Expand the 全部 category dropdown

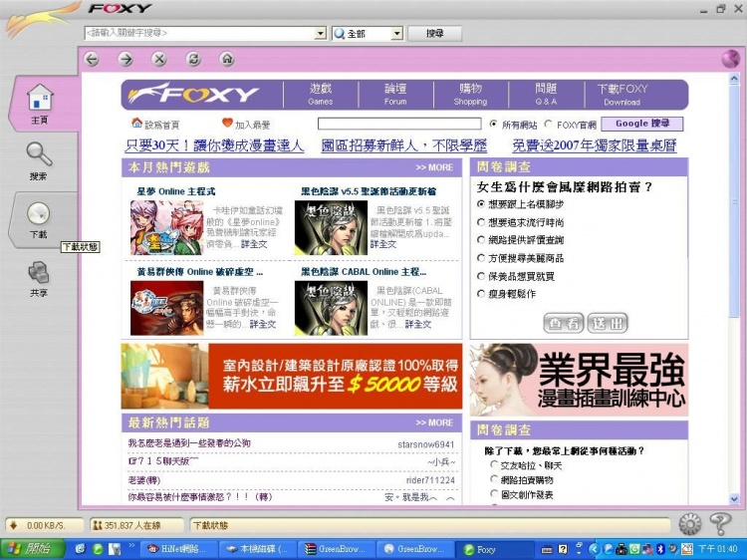(x=396, y=34)
